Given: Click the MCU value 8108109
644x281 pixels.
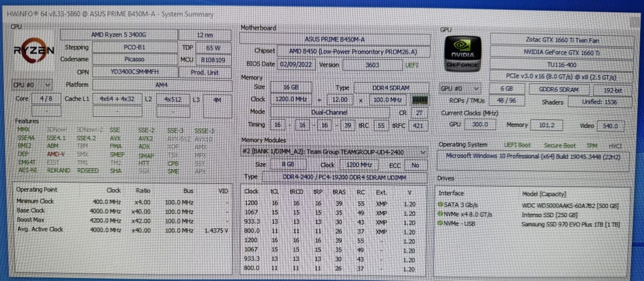Looking at the screenshot, I should click(x=213, y=60).
